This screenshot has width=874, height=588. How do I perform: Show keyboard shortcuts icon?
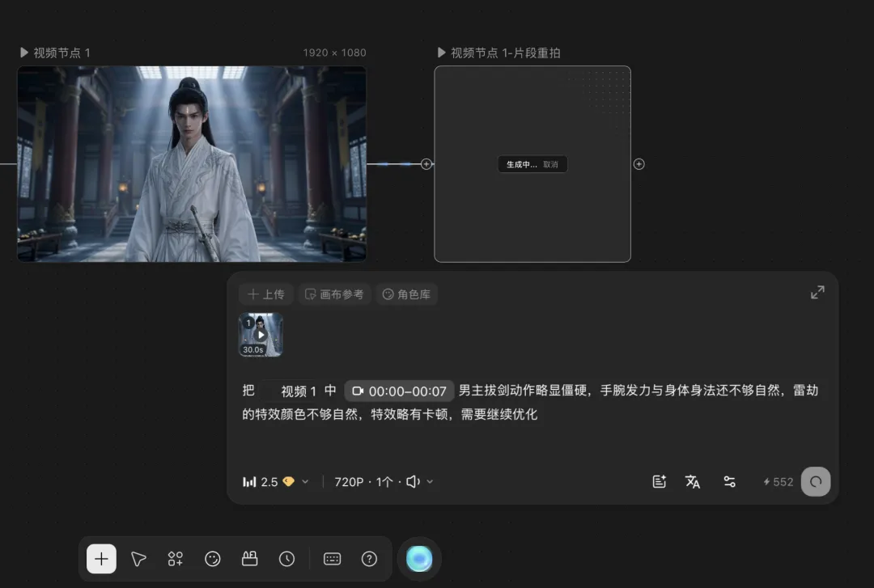(333, 558)
